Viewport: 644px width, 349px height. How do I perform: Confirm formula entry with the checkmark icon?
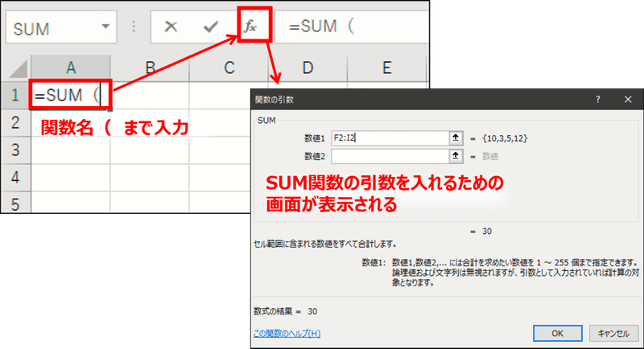point(211,27)
